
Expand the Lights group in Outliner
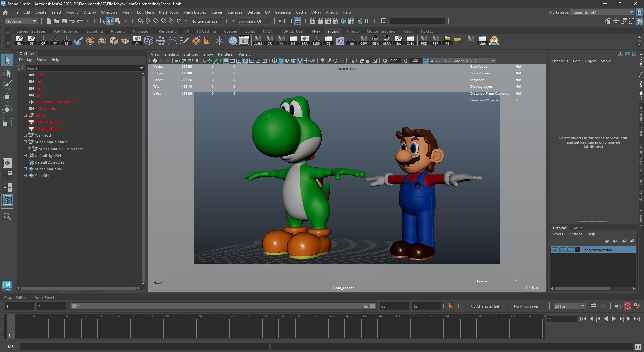pyautogui.click(x=25, y=115)
